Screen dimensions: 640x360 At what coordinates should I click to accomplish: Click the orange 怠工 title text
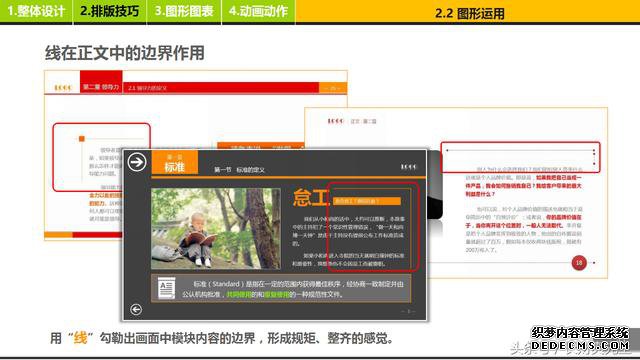tap(310, 198)
